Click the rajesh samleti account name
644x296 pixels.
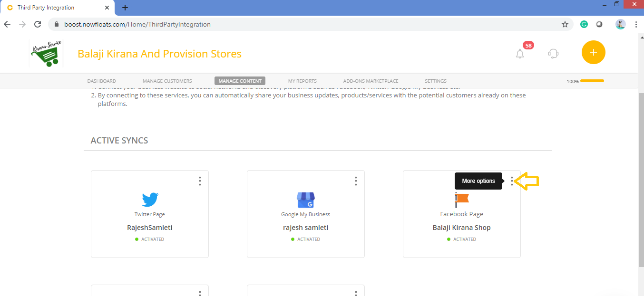306,228
